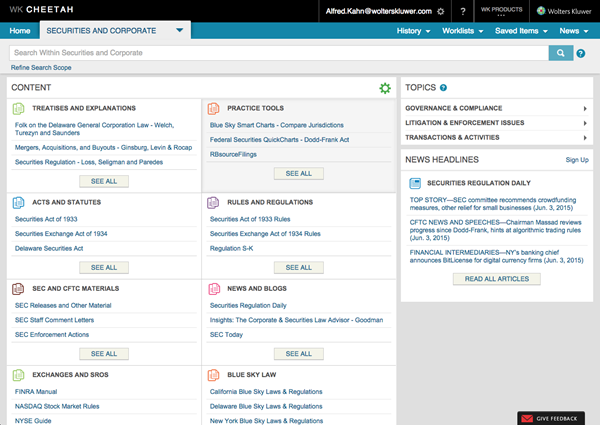Open the help icon beside search

pos(581,53)
